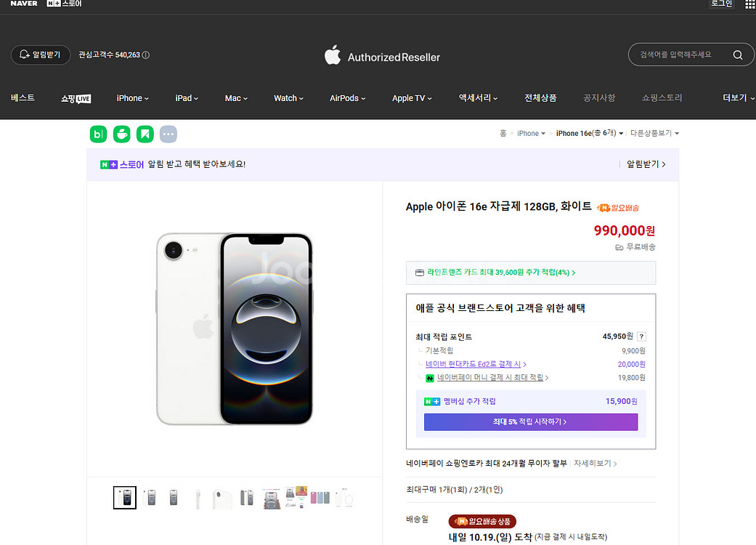The height and width of the screenshot is (545, 756).
Task: Open more share options ellipsis icon
Action: (x=168, y=134)
